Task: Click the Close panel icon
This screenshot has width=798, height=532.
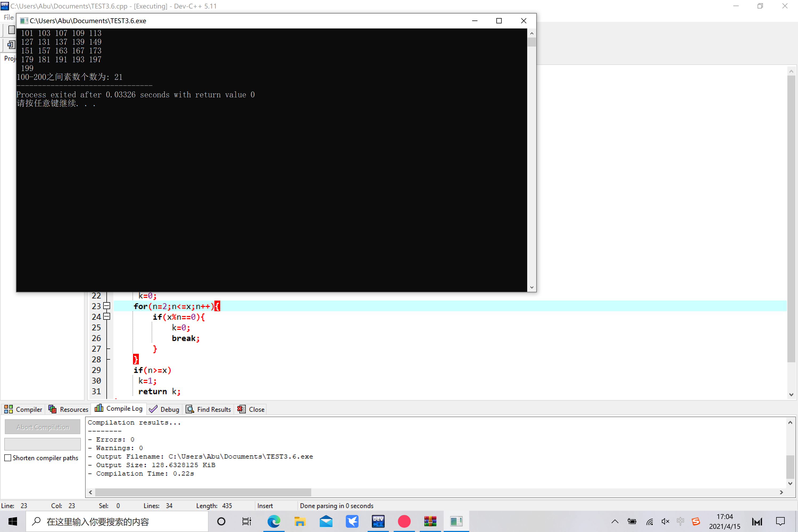Action: pos(241,409)
